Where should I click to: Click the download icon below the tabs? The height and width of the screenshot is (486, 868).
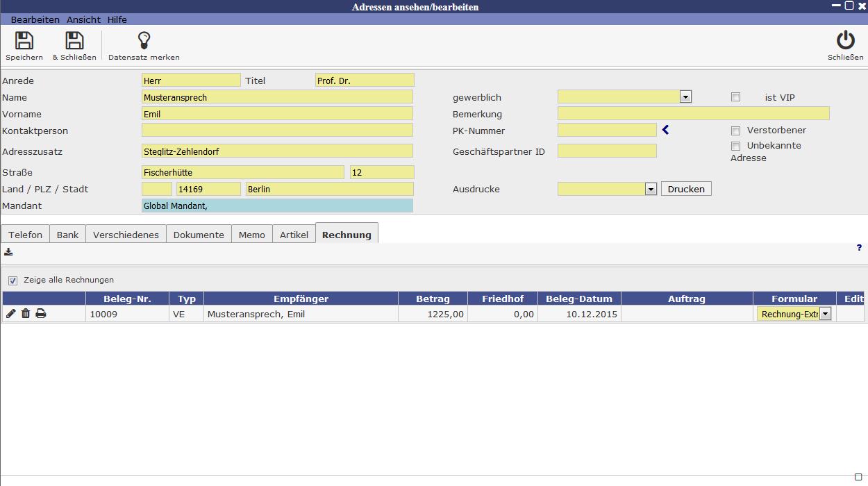[8, 252]
